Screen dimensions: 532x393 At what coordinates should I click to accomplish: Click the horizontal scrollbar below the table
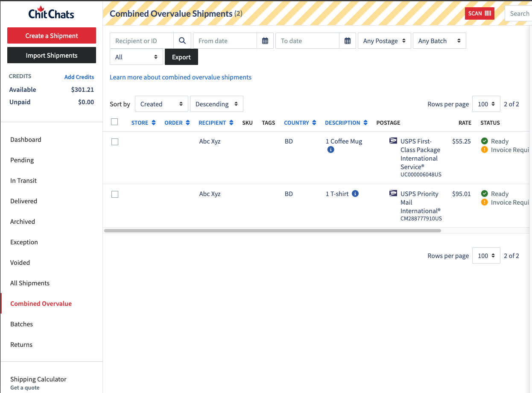click(x=272, y=230)
